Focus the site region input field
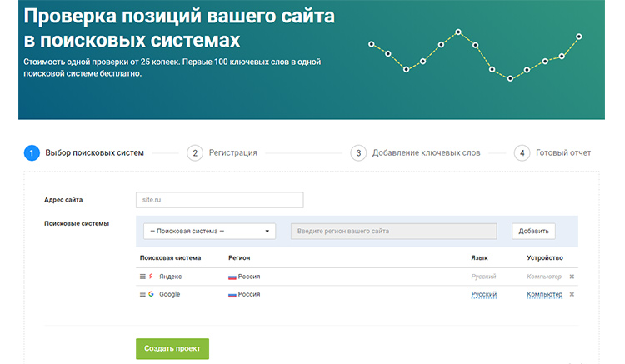Image resolution: width=625 pixels, height=364 pixels. (x=393, y=232)
